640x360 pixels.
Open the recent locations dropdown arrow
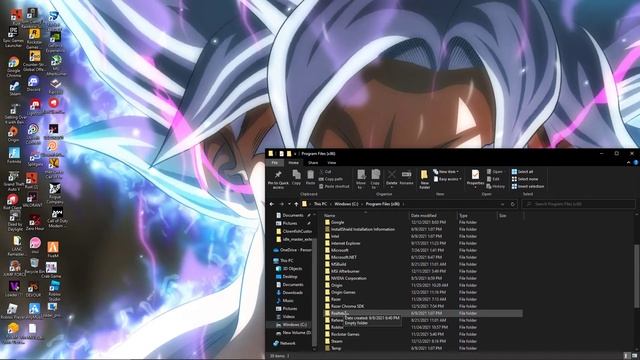289,204
